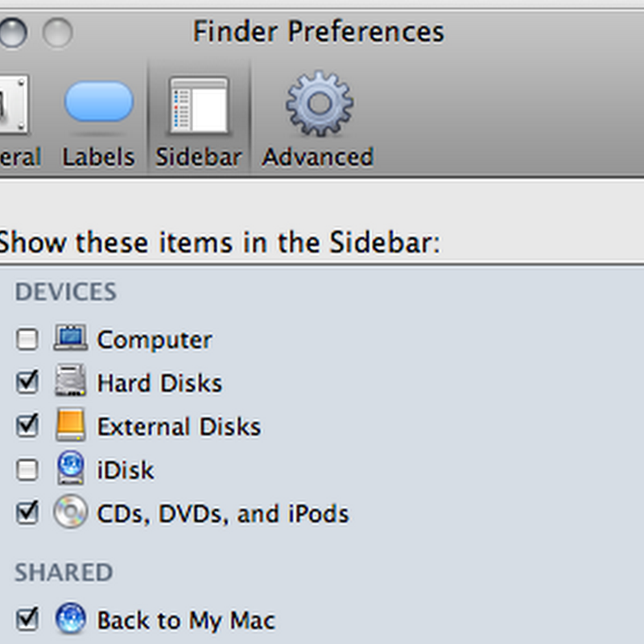This screenshot has width=644, height=644.
Task: Click the Advanced tab label
Action: [x=318, y=156]
